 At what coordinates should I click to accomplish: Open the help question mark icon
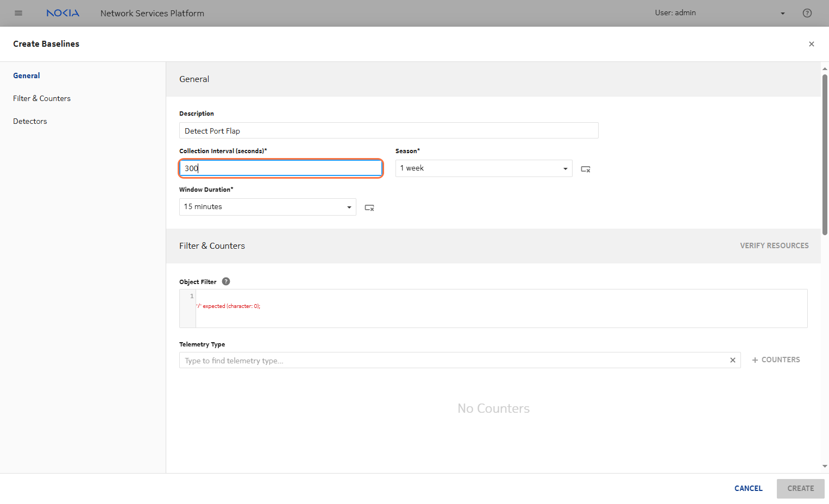point(807,13)
